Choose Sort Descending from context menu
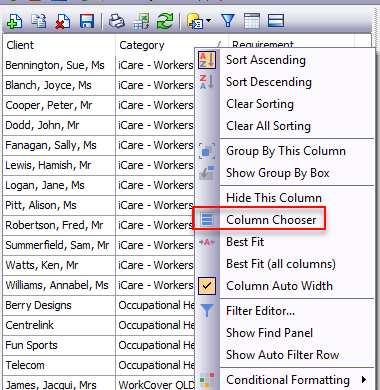Screen dimensions: 380x390 pos(269,82)
